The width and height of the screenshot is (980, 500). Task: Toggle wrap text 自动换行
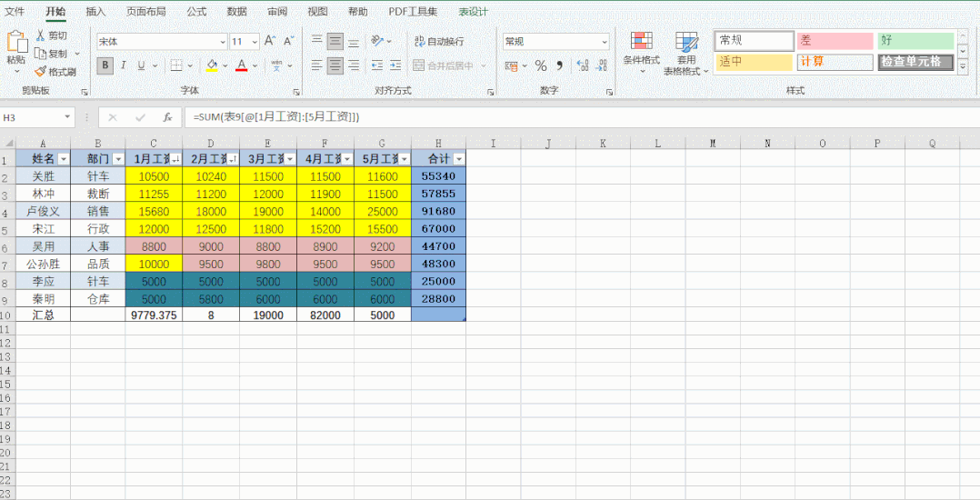click(x=439, y=41)
